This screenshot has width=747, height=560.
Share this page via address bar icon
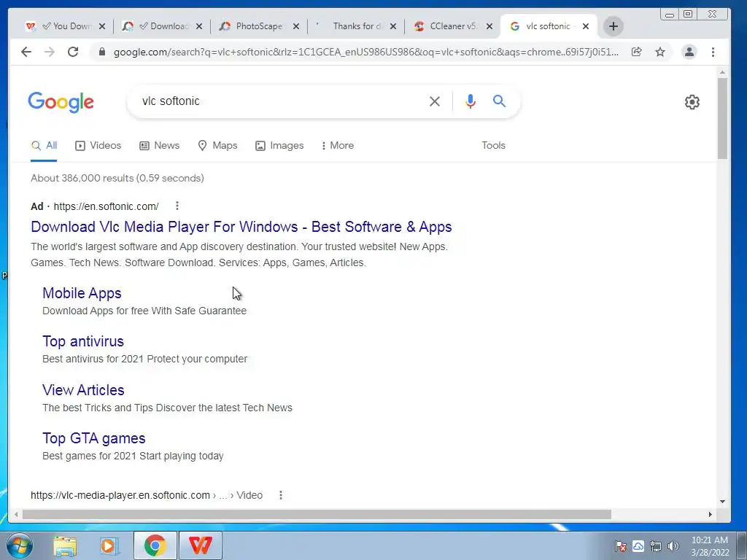[x=636, y=52]
